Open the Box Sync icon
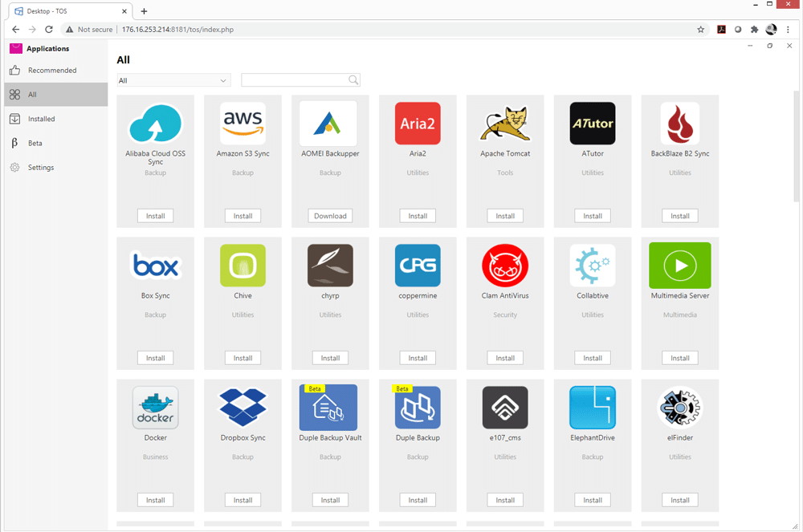Screen dimensions: 803x532 [x=155, y=265]
